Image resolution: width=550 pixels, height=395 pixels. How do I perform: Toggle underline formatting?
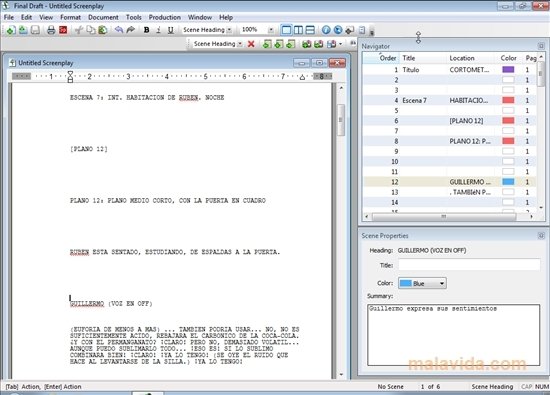170,30
